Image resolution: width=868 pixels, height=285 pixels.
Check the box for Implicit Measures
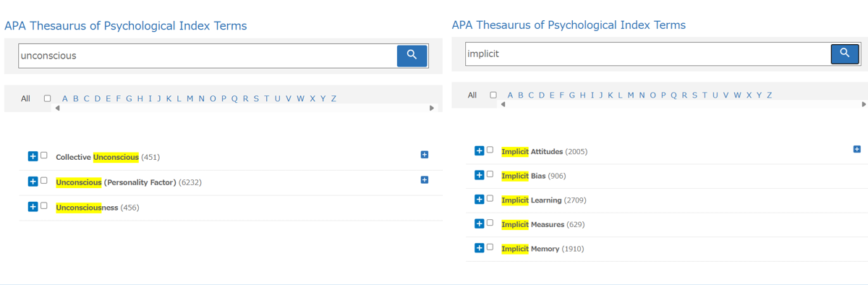(490, 223)
